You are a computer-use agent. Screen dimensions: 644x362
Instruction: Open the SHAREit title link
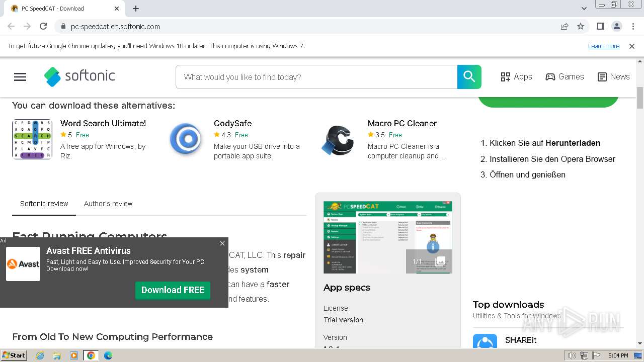click(x=521, y=340)
